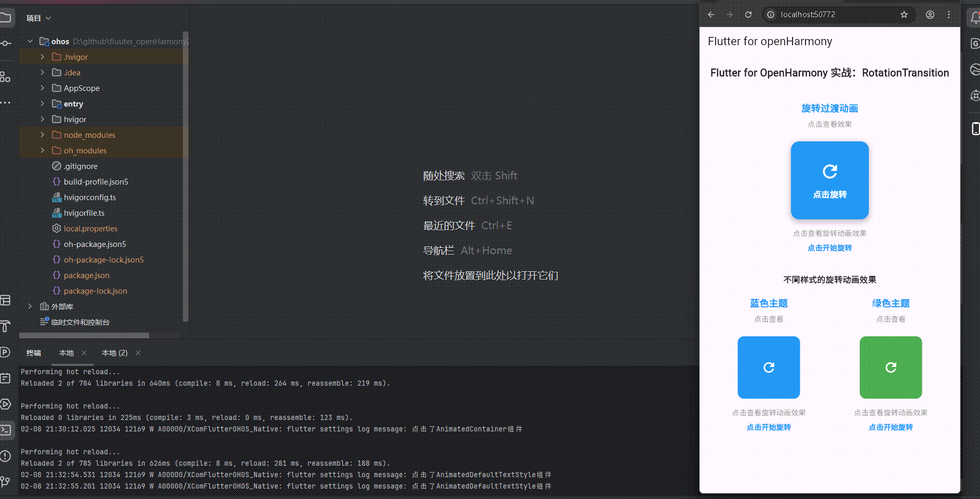Expand the node_modules folder
The image size is (980, 499).
pyautogui.click(x=43, y=135)
